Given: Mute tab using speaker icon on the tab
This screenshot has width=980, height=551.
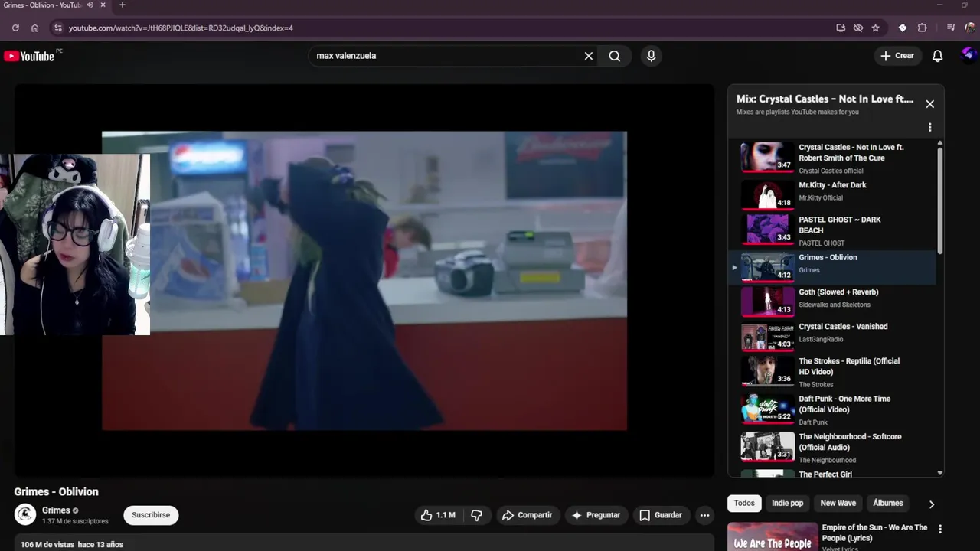Looking at the screenshot, I should tap(90, 5).
